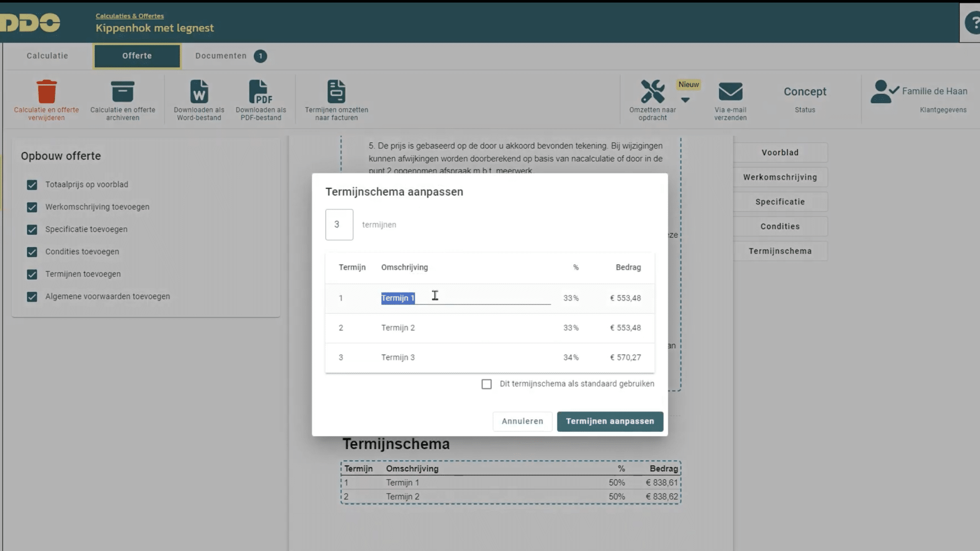Toggle Werkomschrijving toevoegen checkbox
This screenshot has width=980, height=551.
(x=32, y=207)
